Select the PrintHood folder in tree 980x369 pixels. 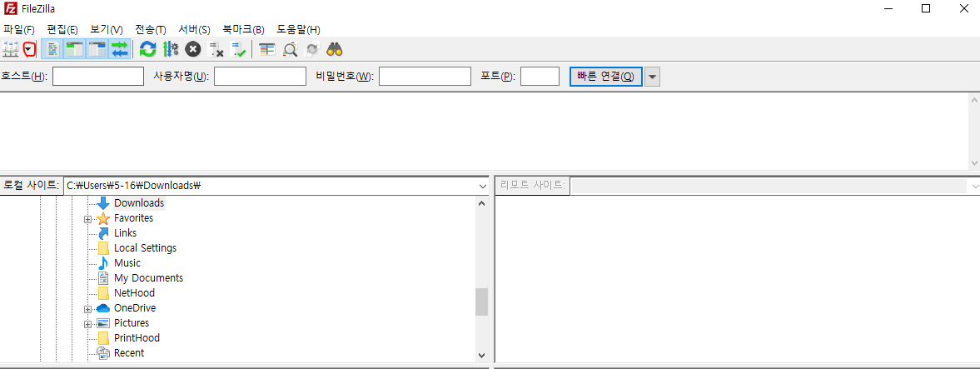137,338
